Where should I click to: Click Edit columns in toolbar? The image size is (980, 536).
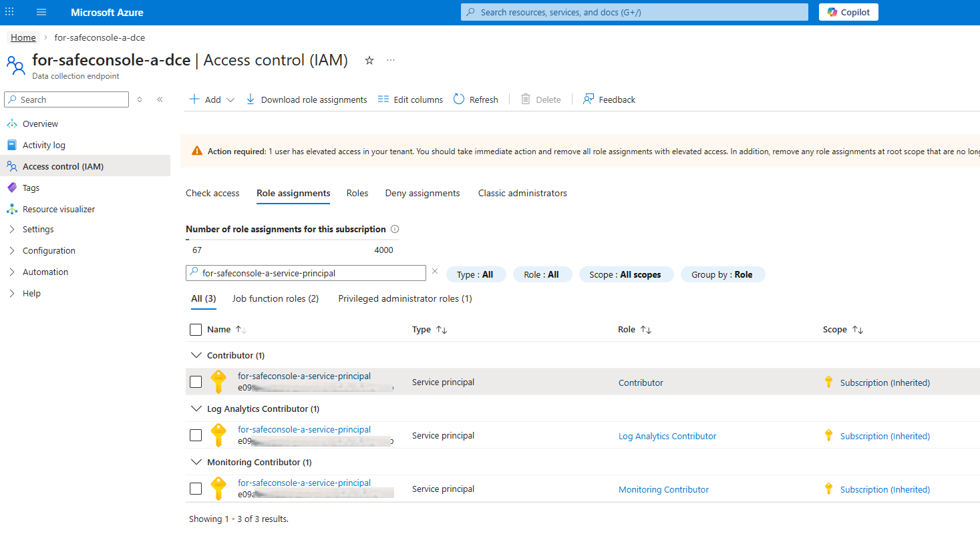point(410,99)
